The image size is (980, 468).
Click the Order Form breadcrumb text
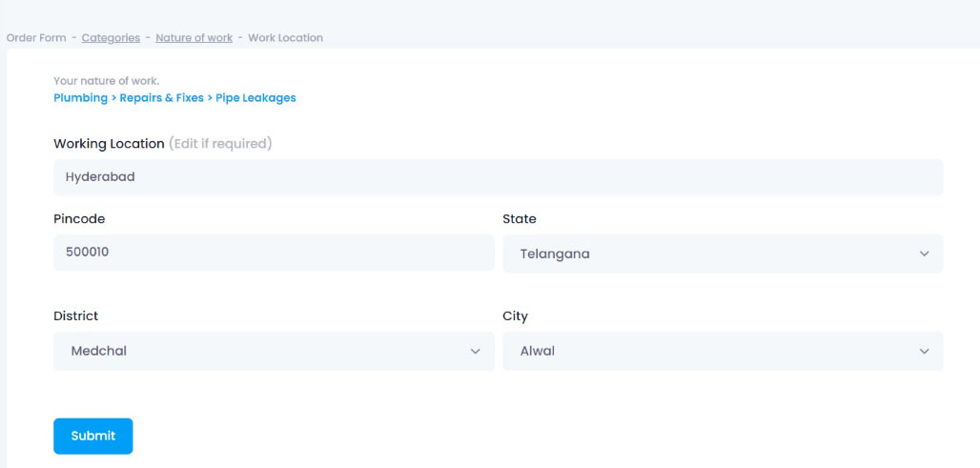(x=36, y=37)
